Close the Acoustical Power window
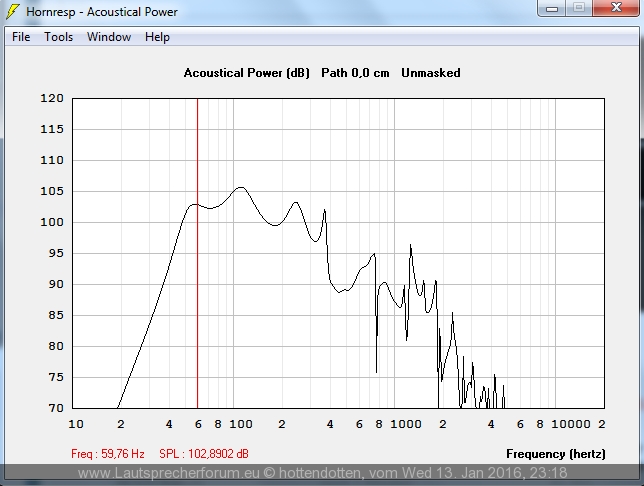The height and width of the screenshot is (486, 644). 615,8
